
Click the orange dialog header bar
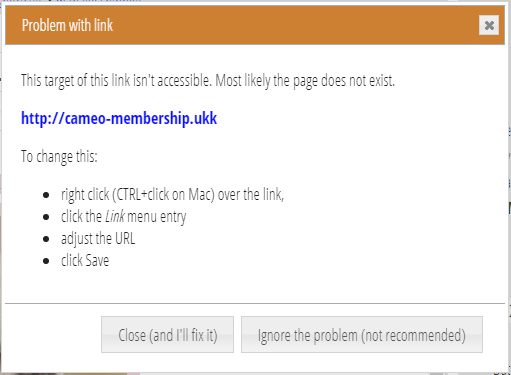pyautogui.click(x=255, y=25)
